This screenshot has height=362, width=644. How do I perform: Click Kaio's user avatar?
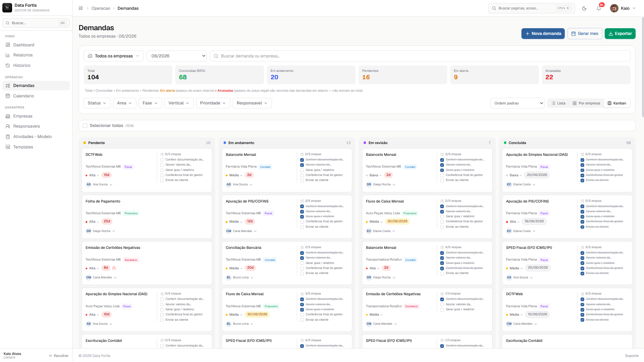614,8
